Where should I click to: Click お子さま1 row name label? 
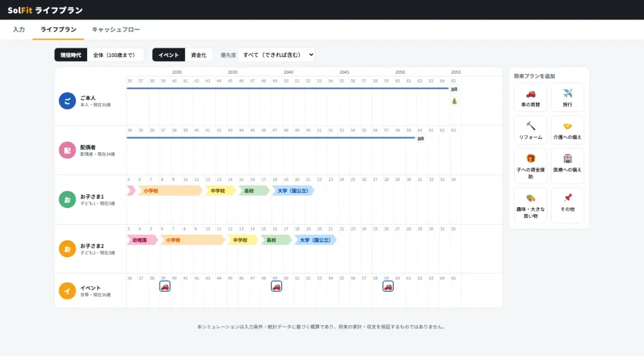[x=92, y=196]
